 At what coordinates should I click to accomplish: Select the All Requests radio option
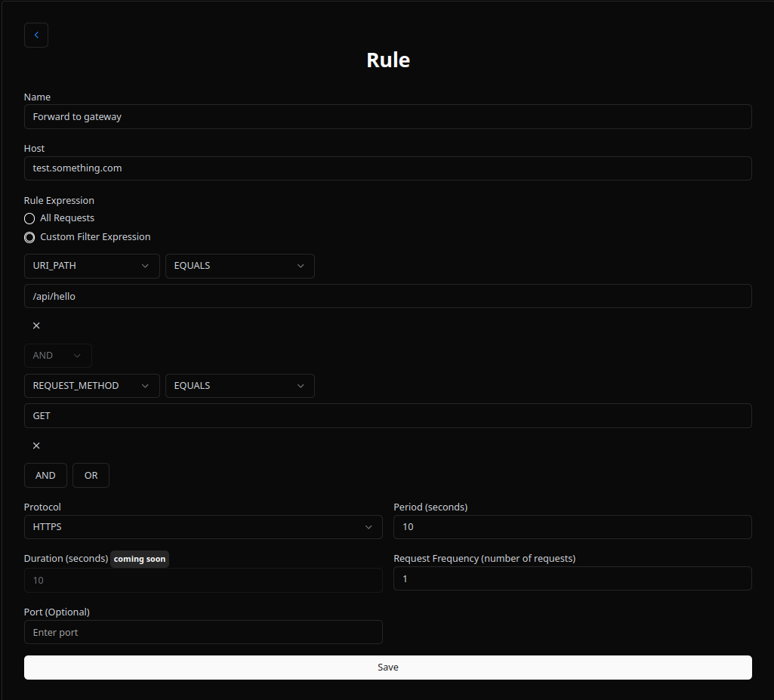(x=29, y=218)
